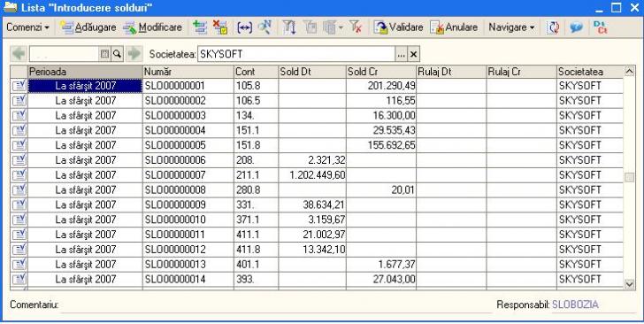Click the magnifier button in the date field
Viewport: 644px width, 324px height.
(x=117, y=54)
